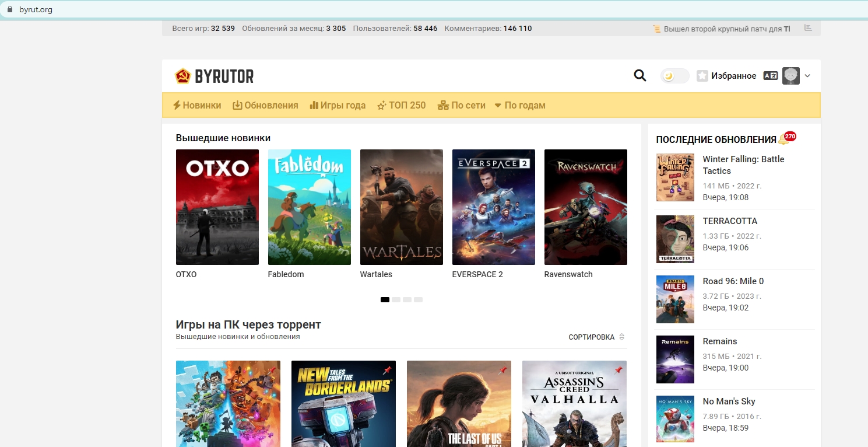
Task: Click the language translate icon
Action: tap(770, 76)
